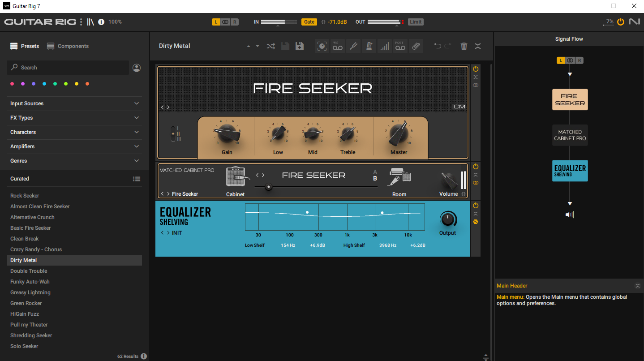Toggle Matched Cabinet Pro power
This screenshot has width=644, height=361.
pyautogui.click(x=476, y=167)
